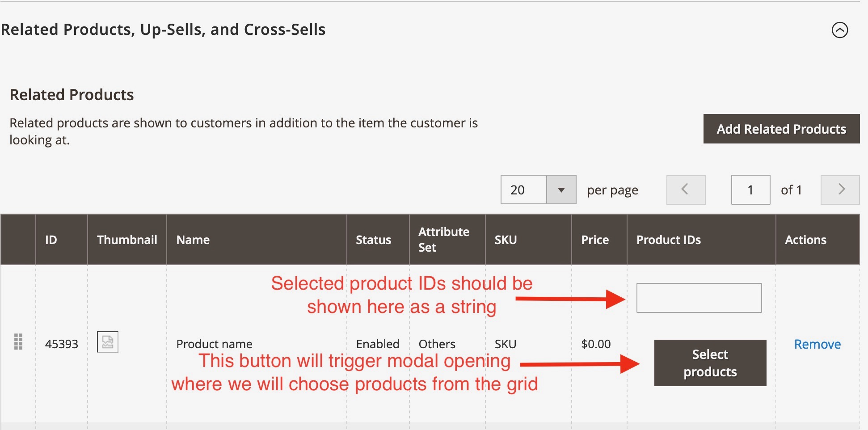Click the per page dropdown arrow
The height and width of the screenshot is (430, 868).
tap(561, 190)
